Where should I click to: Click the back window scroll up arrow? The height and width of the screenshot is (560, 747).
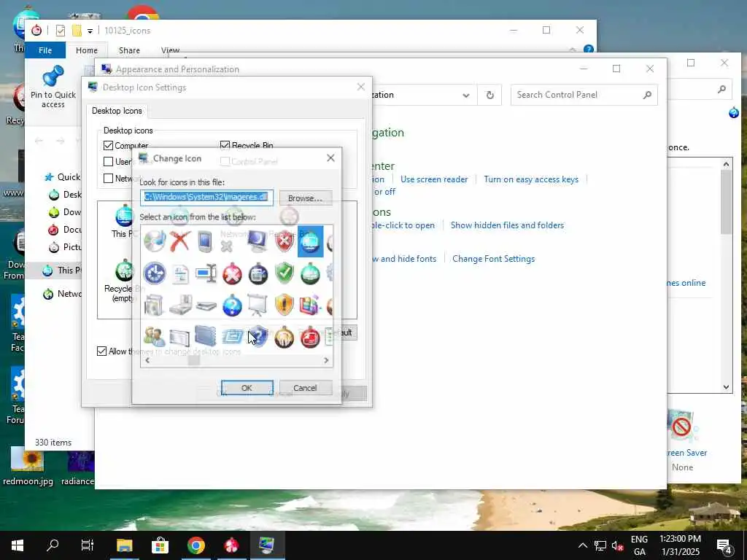click(x=726, y=164)
